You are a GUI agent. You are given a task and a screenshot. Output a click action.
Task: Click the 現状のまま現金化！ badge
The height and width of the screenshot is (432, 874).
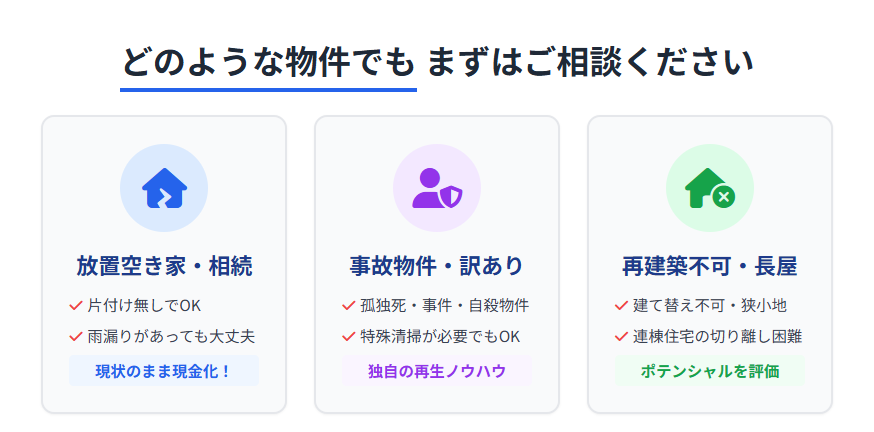164,371
